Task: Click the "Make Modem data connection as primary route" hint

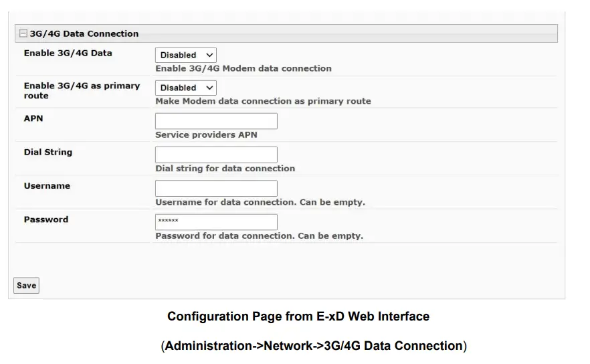Action: click(263, 101)
